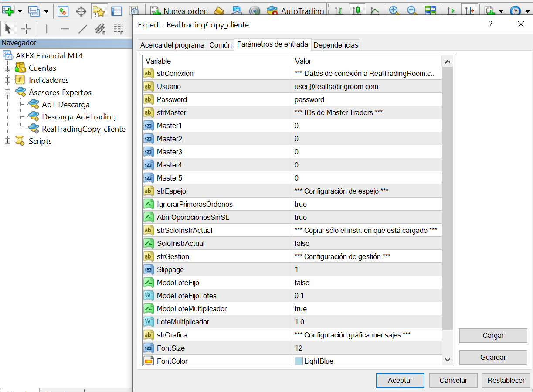Click the Password value field

pyautogui.click(x=367, y=99)
